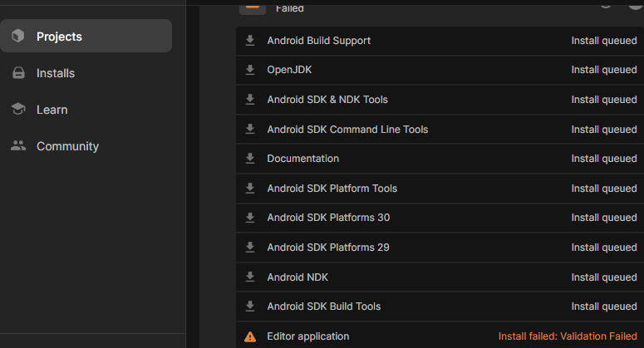
Task: Click the Community people icon
Action: [18, 145]
